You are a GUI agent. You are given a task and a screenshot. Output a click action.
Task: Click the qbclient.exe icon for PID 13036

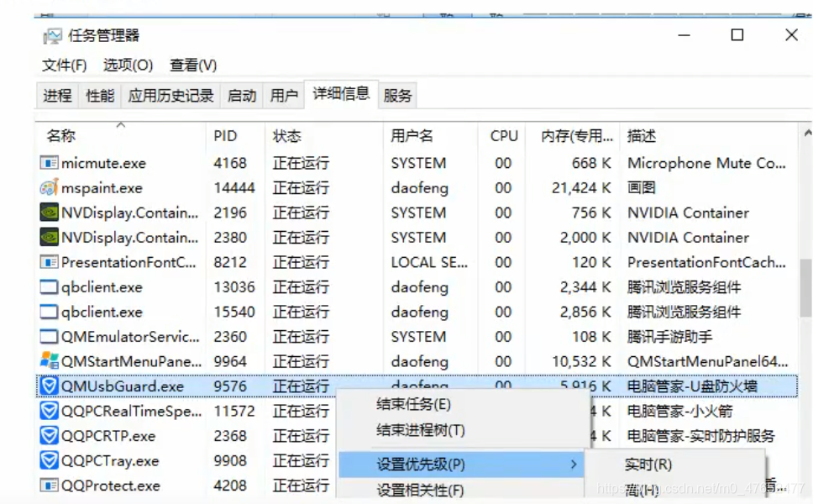point(49,286)
